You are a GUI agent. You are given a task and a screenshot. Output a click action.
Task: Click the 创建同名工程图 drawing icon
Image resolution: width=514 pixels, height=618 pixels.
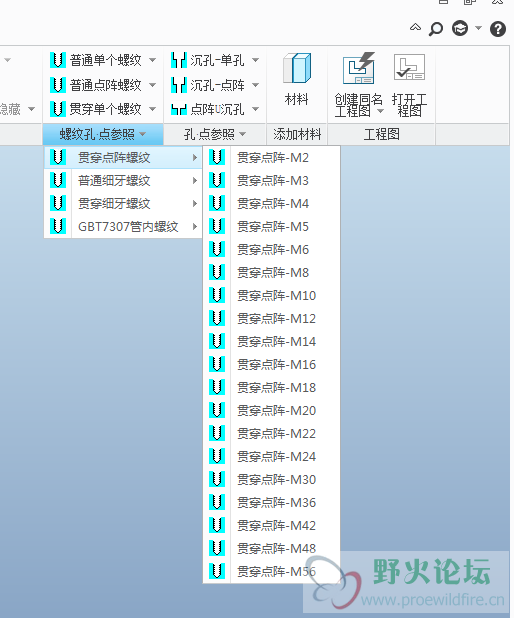[358, 68]
